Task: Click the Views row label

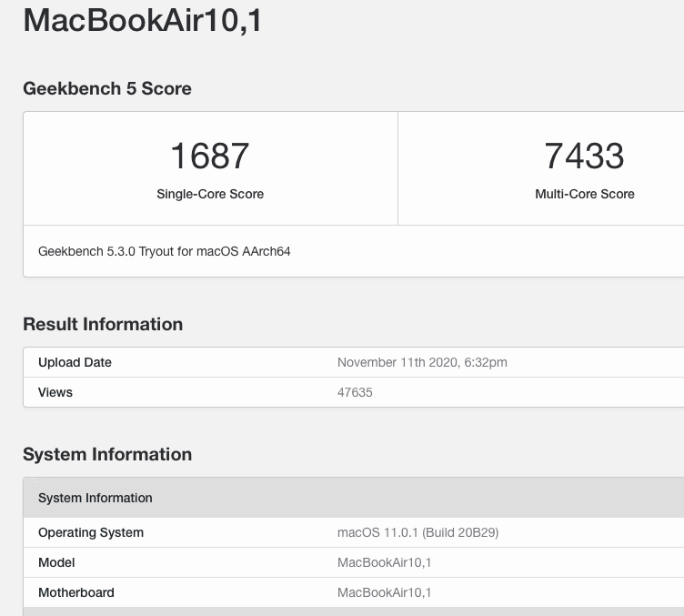Action: [x=55, y=392]
